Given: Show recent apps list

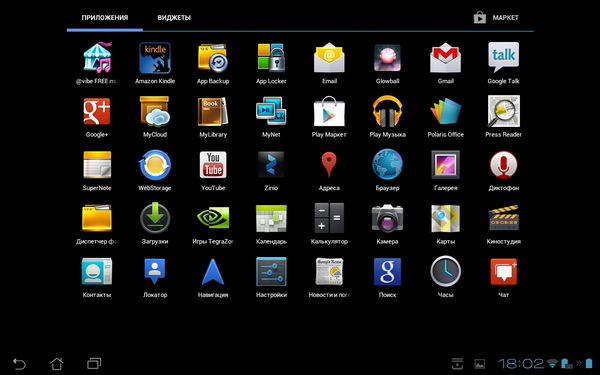Looking at the screenshot, I should point(94,363).
